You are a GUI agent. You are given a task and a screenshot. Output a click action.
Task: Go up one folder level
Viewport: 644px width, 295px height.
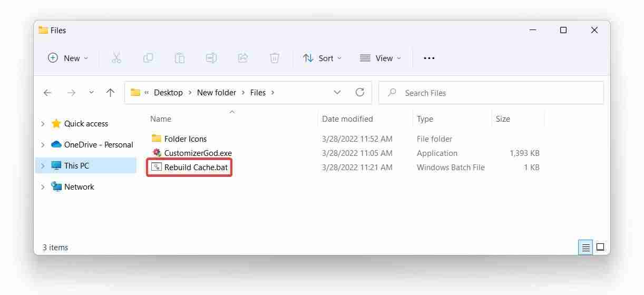tap(110, 93)
